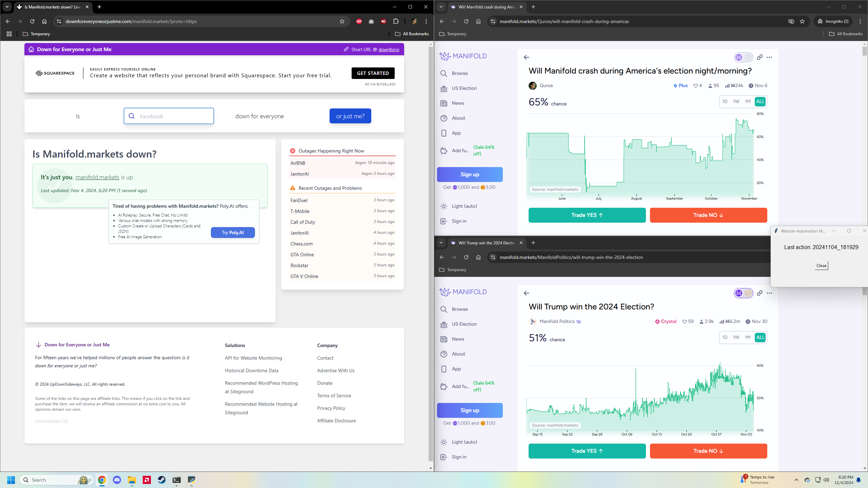The width and height of the screenshot is (868, 488).
Task: Toggle Light (auto) theme in top Manifold sidebar
Action: point(458,206)
